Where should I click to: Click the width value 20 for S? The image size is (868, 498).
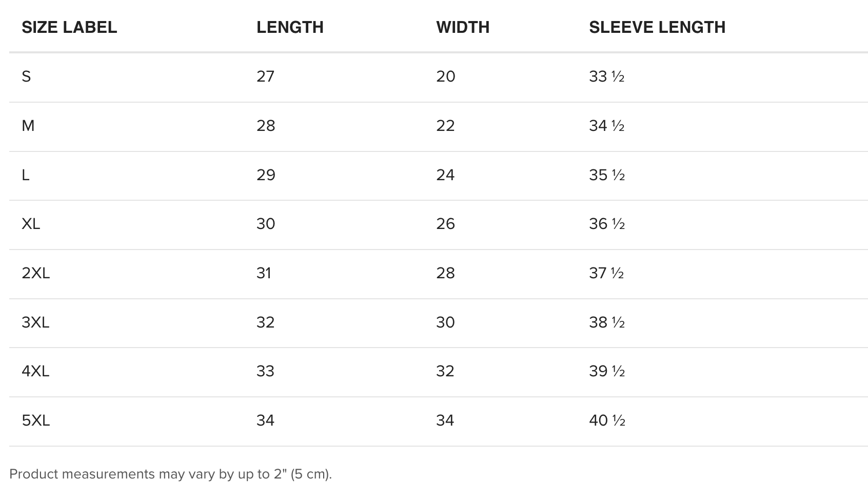[446, 76]
